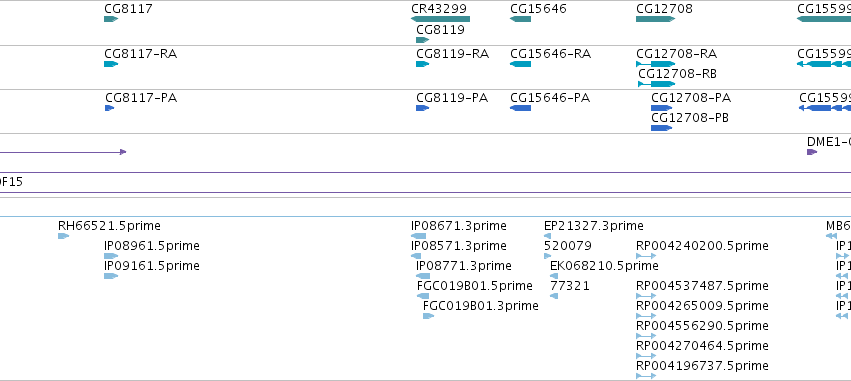851x381 pixels.
Task: Select the EK068210.5prime EST glyph
Action: (x=554, y=276)
